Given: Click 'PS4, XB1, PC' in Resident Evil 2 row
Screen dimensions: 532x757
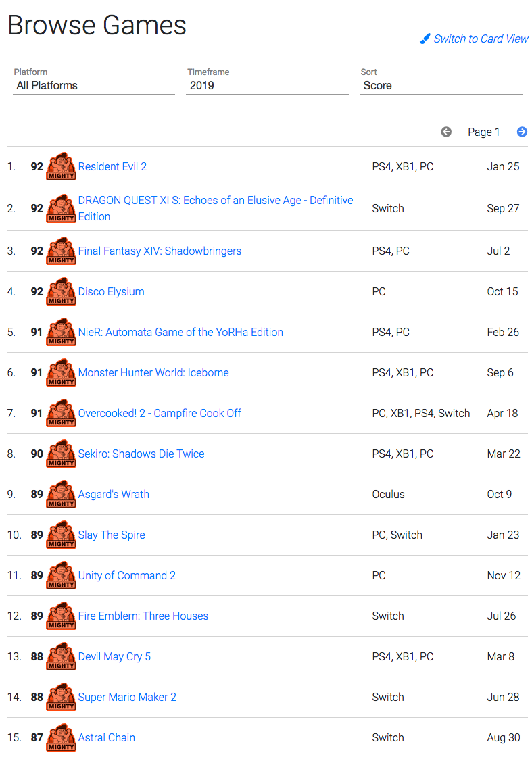Looking at the screenshot, I should 403,166.
